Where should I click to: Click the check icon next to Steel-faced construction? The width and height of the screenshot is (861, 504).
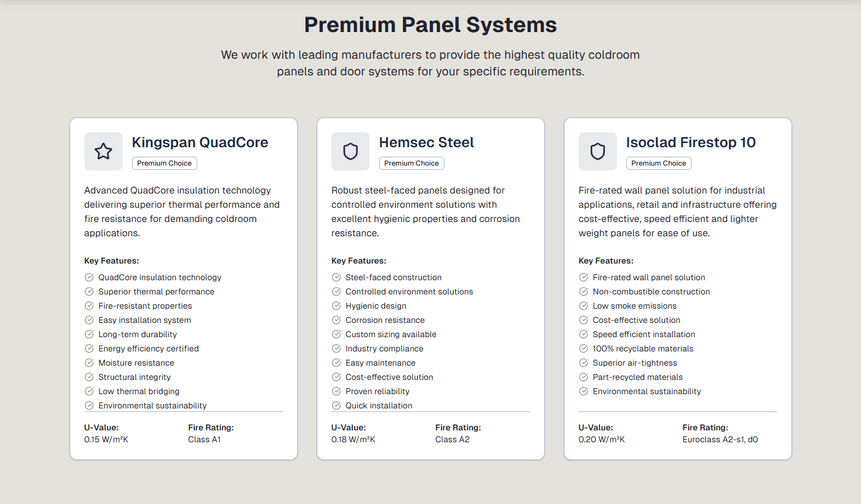[336, 277]
